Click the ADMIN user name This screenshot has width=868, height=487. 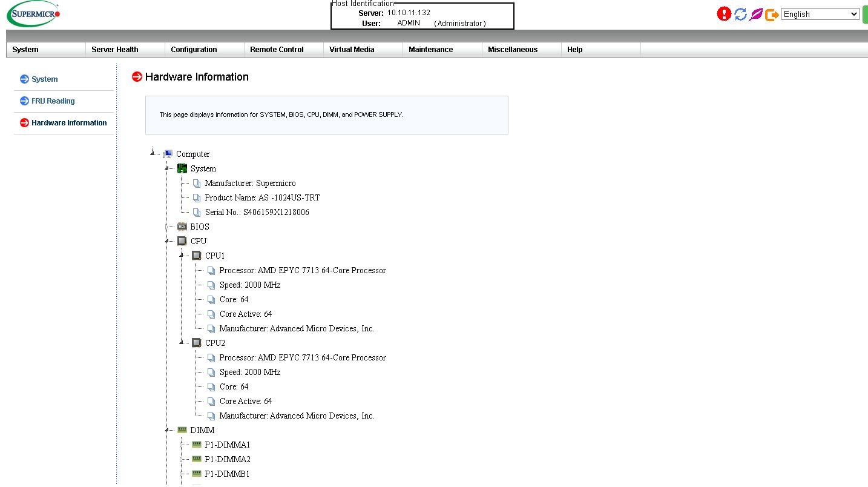(x=409, y=23)
